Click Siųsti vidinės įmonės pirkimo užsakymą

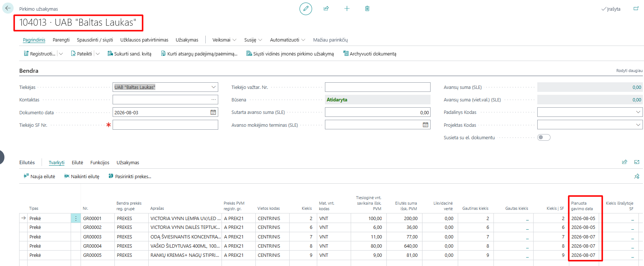tap(290, 54)
